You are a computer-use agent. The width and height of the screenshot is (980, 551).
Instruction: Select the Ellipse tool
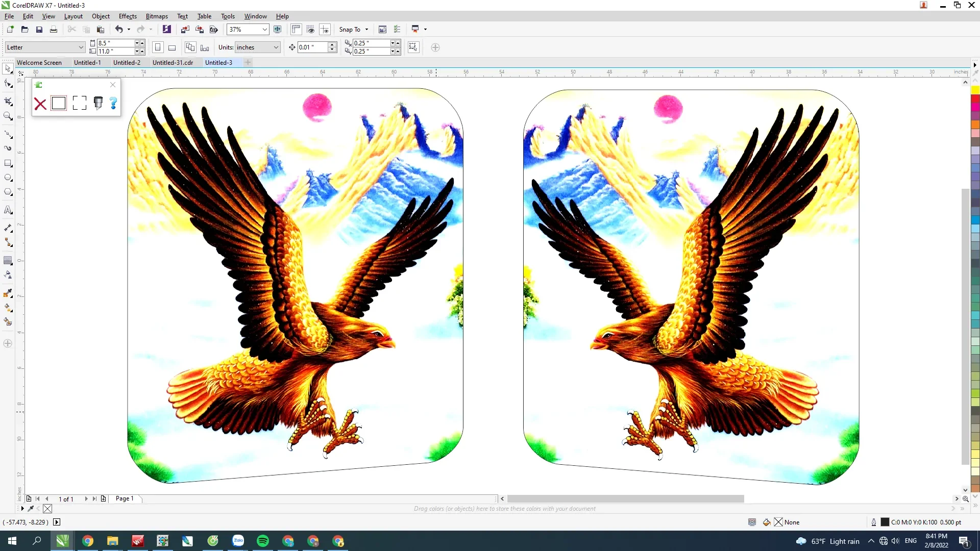(8, 178)
